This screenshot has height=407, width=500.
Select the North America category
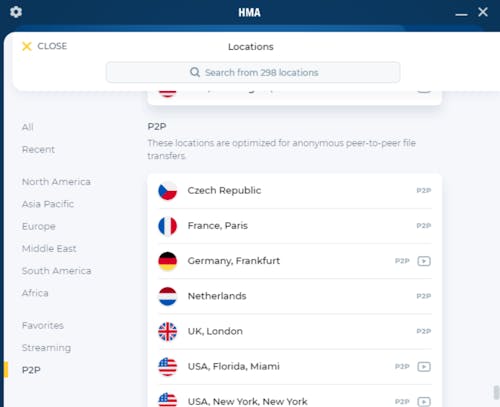56,182
